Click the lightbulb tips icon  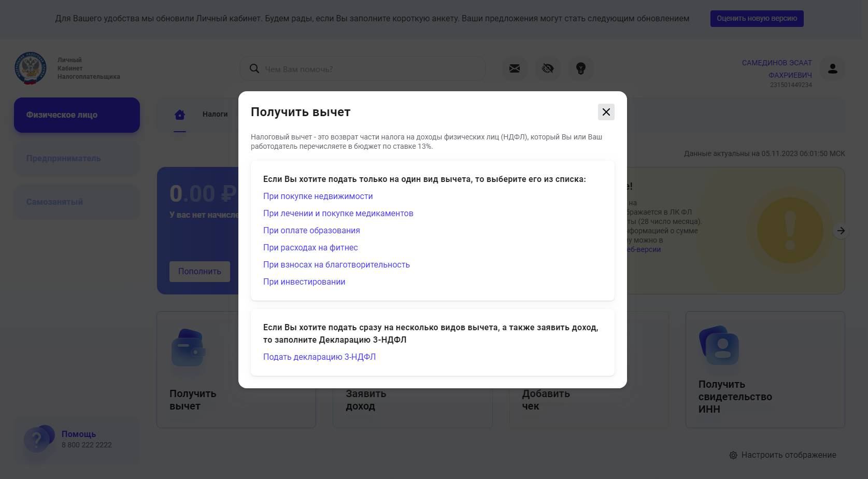point(581,68)
